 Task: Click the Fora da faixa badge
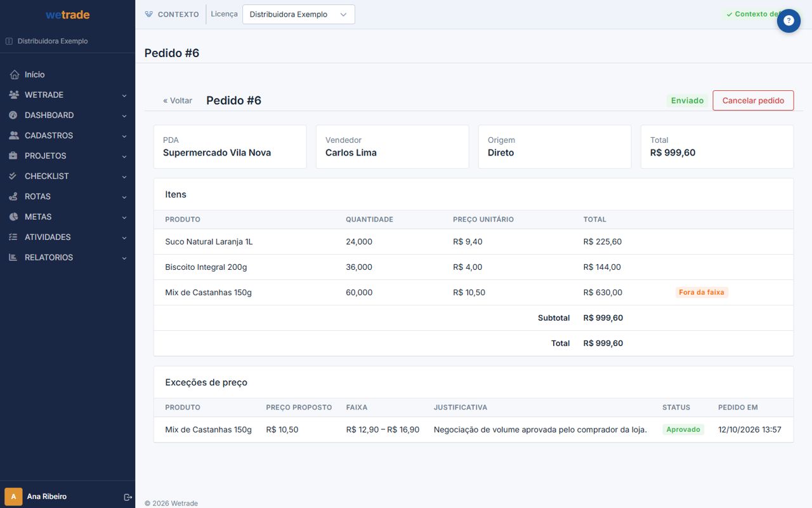pyautogui.click(x=702, y=293)
